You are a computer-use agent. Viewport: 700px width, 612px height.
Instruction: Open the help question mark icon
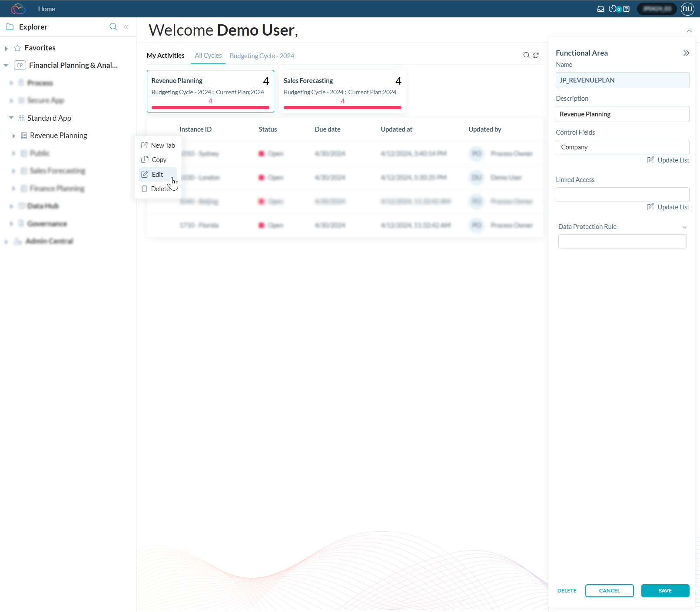click(x=627, y=9)
